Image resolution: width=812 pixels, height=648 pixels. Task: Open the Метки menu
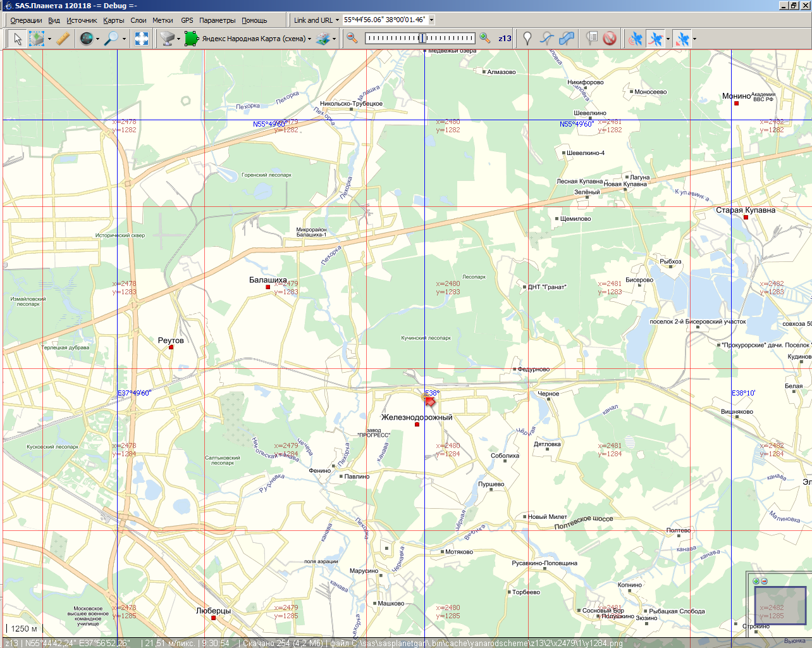point(163,20)
